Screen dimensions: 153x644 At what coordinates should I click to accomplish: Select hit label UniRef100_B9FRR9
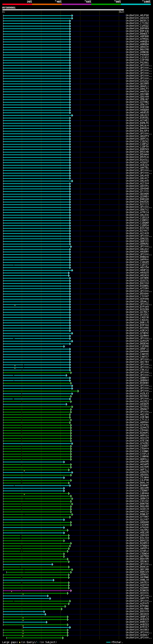[x=137, y=28]
